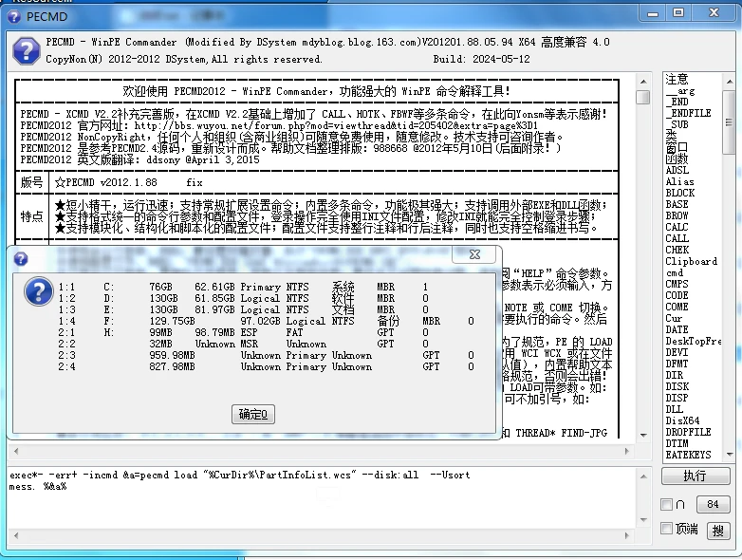Select ADSL in the command list

(x=677, y=170)
